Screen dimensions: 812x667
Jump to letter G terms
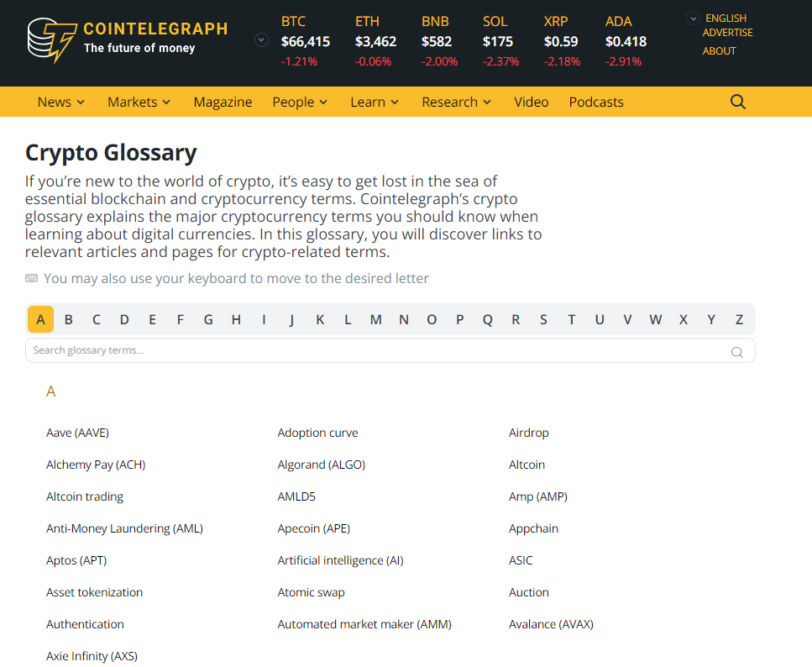click(x=208, y=319)
